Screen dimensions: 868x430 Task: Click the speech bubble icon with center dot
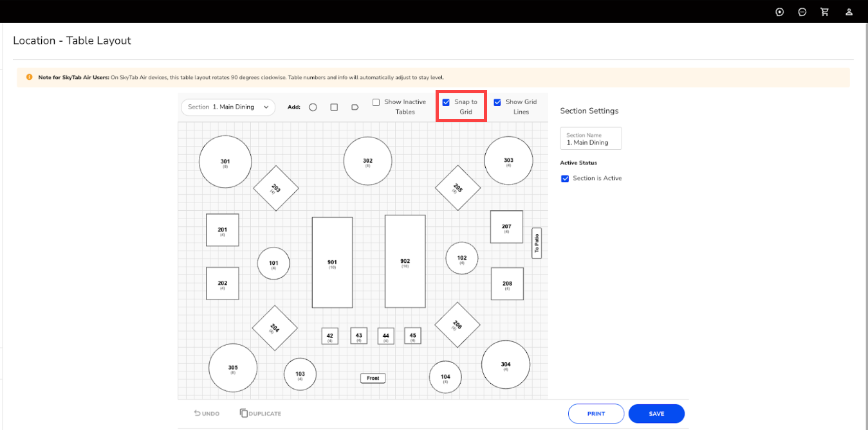780,12
